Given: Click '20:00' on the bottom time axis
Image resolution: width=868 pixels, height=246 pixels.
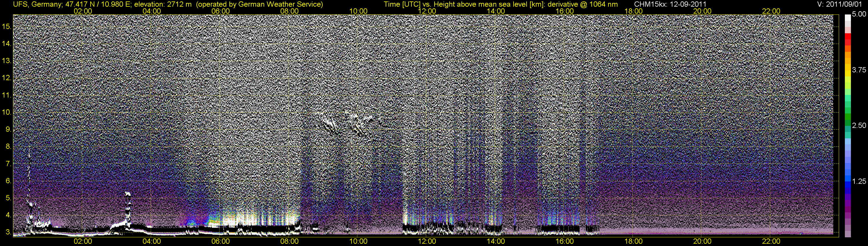Looking at the screenshot, I should pyautogui.click(x=702, y=241).
